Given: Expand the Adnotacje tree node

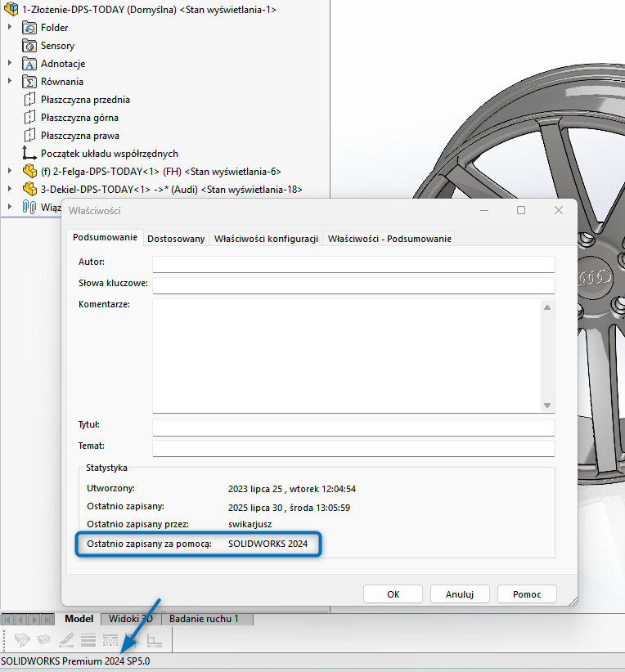Looking at the screenshot, I should (10, 64).
